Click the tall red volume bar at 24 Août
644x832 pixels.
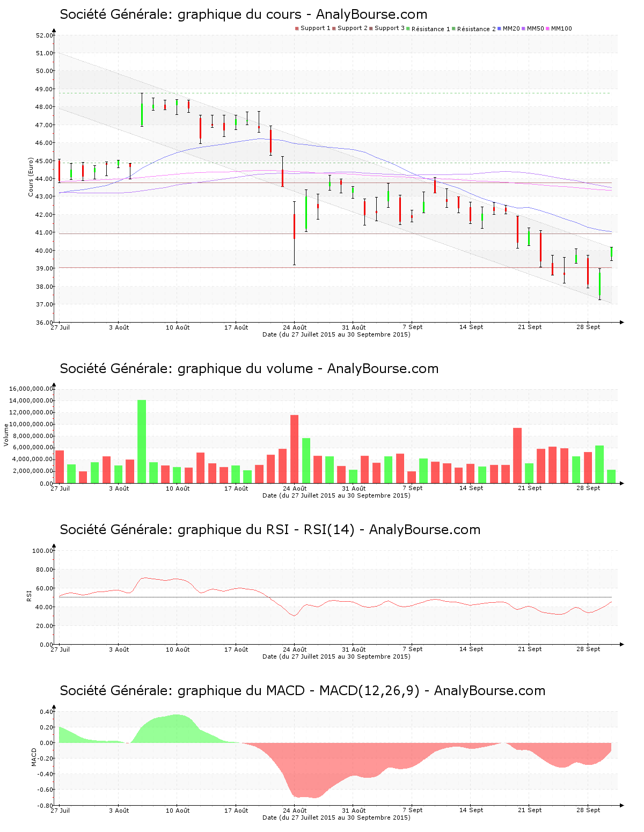tap(294, 449)
